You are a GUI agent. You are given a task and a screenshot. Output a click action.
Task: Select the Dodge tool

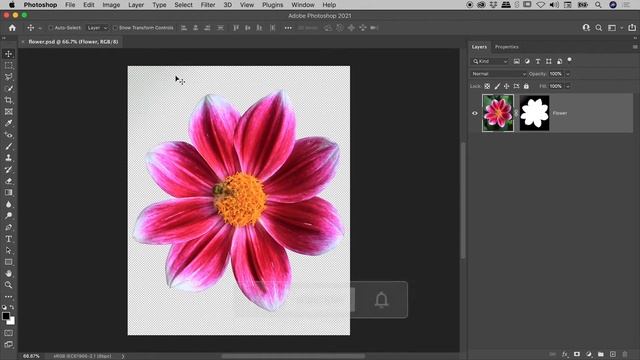point(9,216)
